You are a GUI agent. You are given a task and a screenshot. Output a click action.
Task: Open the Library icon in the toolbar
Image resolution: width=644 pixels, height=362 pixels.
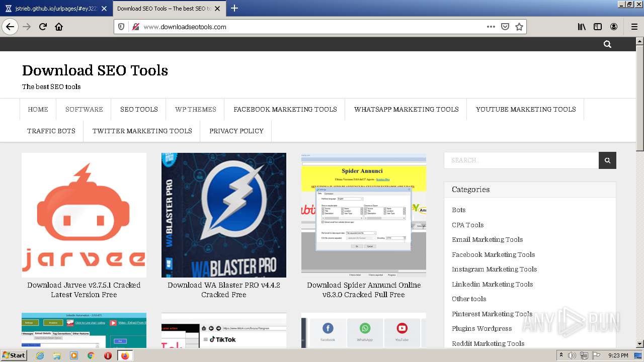pos(582,27)
